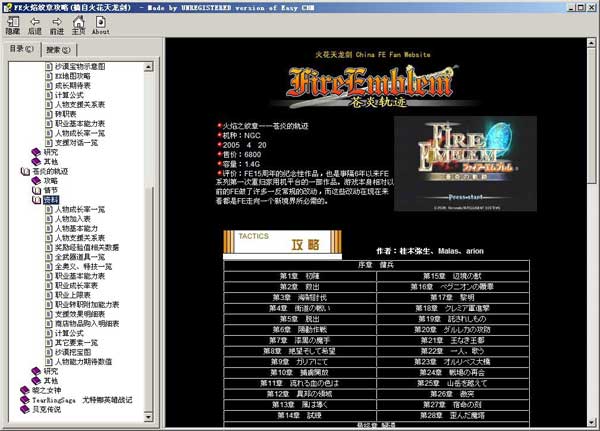This screenshot has width=600, height=431.
Task: Click page icon beside 转职表
Action: coord(49,114)
